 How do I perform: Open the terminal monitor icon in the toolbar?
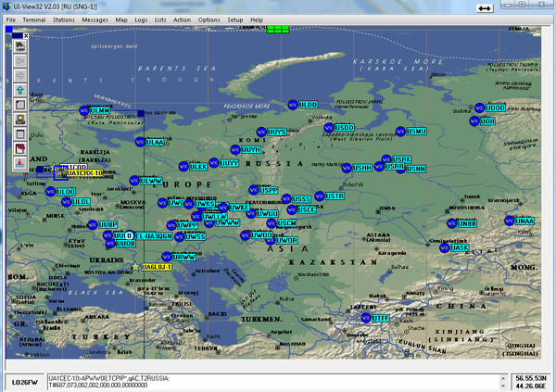pyautogui.click(x=20, y=120)
